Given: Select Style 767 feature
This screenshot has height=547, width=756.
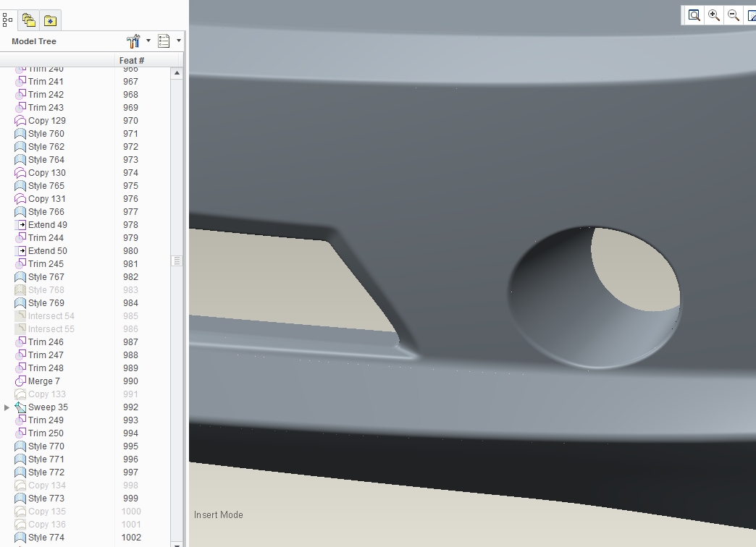Looking at the screenshot, I should pos(46,276).
